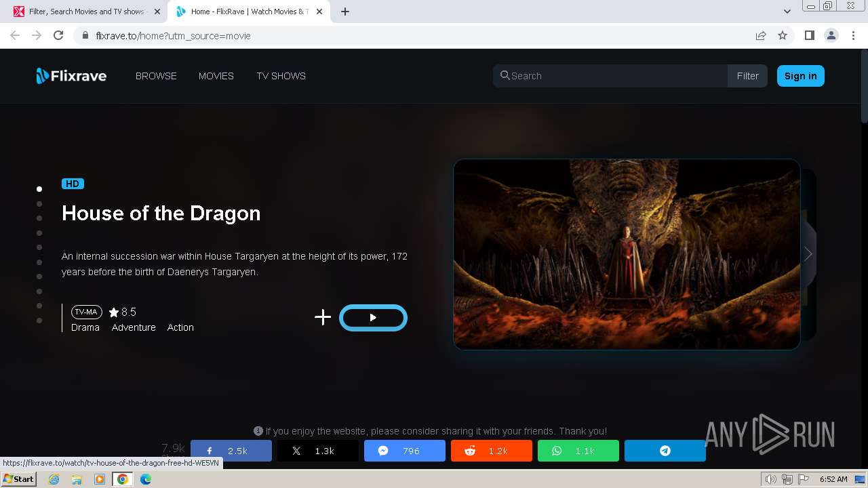Select the tenth slider dot
The width and height of the screenshot is (868, 488).
coord(39,320)
